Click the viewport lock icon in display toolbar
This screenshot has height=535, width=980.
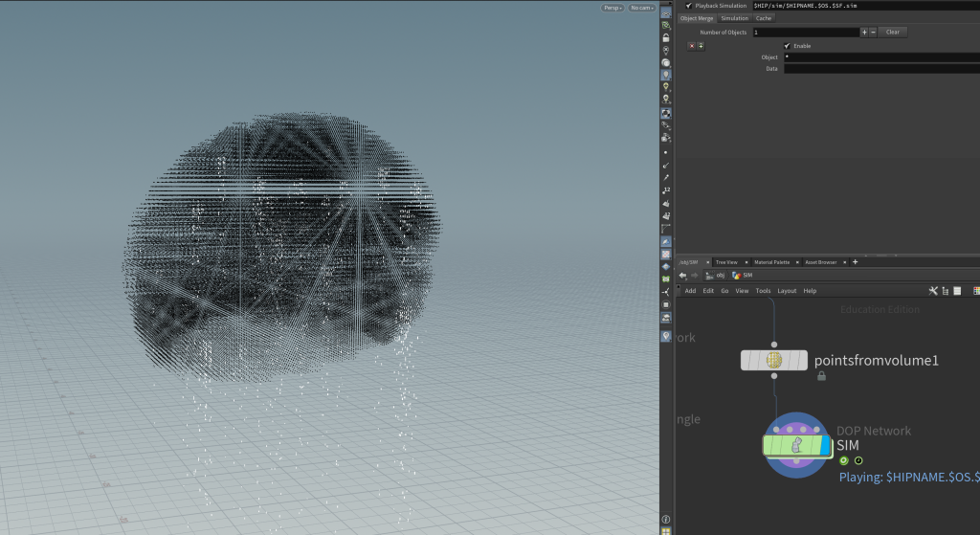click(x=666, y=37)
